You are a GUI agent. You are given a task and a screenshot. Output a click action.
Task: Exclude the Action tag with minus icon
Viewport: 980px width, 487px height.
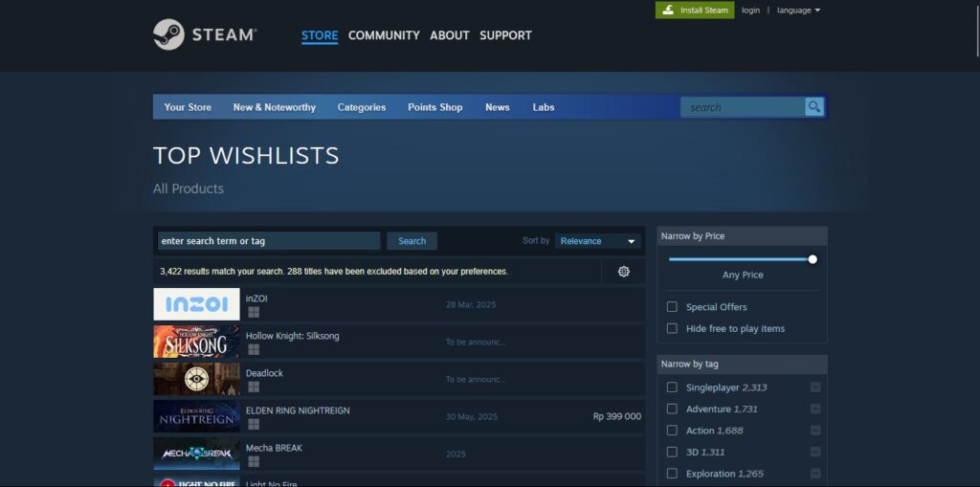pyautogui.click(x=815, y=431)
